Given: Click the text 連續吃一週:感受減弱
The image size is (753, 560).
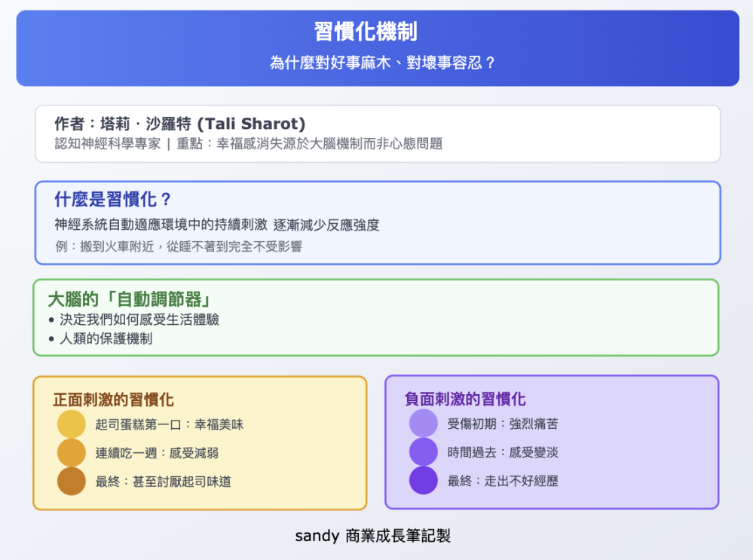Looking at the screenshot, I should [157, 453].
